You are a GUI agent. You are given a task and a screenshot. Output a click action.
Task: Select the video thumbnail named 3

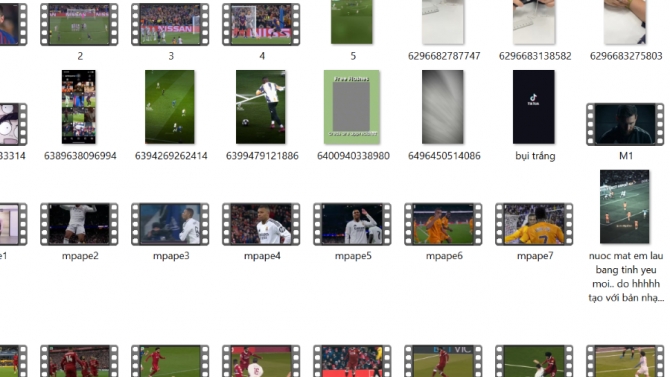[x=170, y=24]
